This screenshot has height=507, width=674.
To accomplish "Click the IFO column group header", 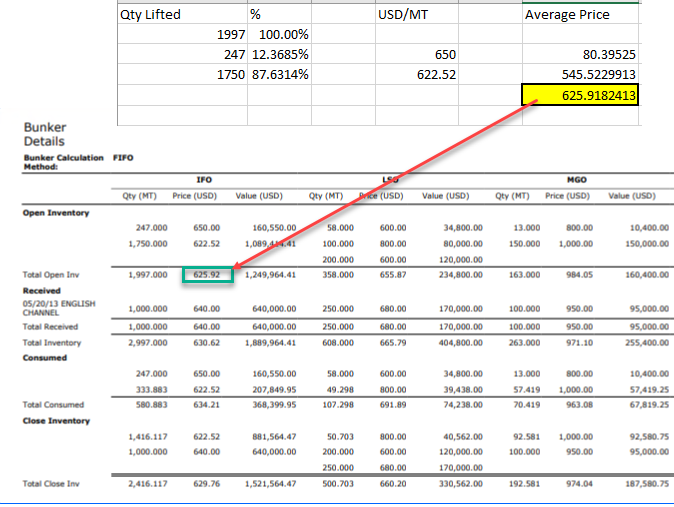I will click(x=204, y=178).
